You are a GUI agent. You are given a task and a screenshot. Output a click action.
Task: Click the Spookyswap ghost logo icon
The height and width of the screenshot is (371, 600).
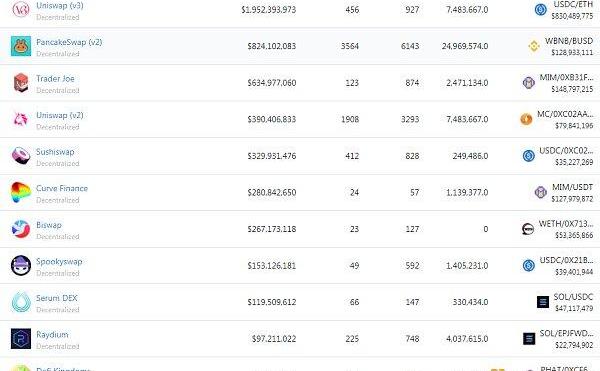[21, 265]
